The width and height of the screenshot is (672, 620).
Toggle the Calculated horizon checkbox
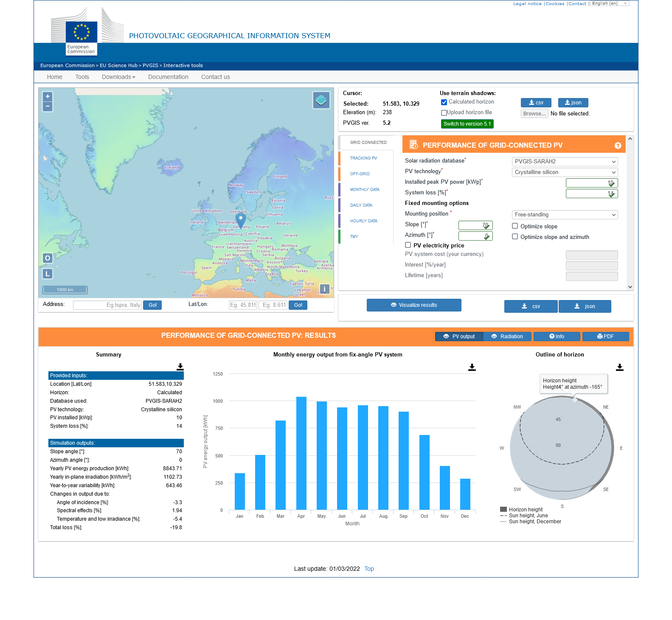(x=444, y=102)
